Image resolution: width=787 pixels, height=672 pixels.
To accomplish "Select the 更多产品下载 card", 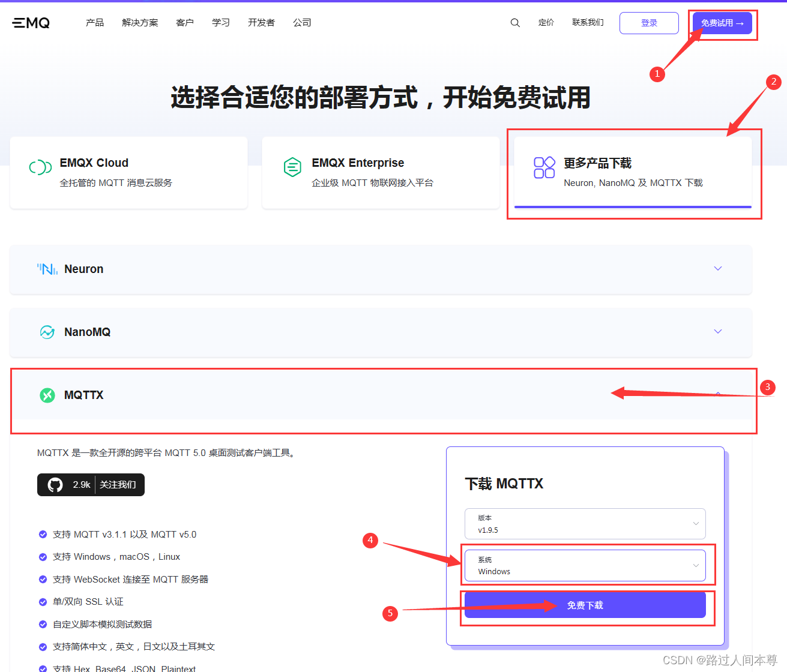I will point(633,173).
